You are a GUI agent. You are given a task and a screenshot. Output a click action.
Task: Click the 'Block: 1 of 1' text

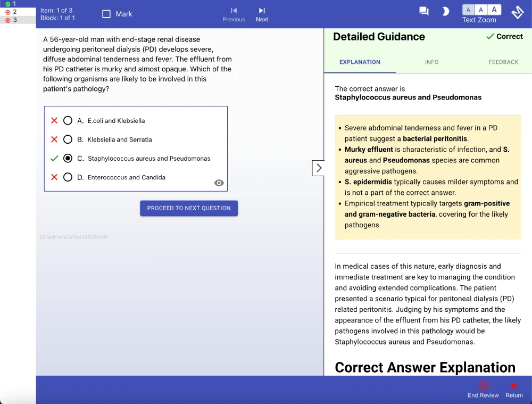57,18
